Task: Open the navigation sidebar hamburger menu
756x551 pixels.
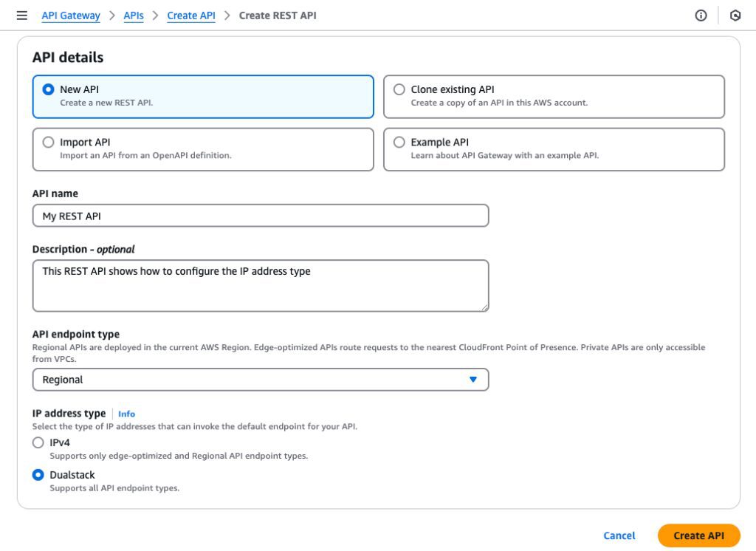Action: click(22, 15)
